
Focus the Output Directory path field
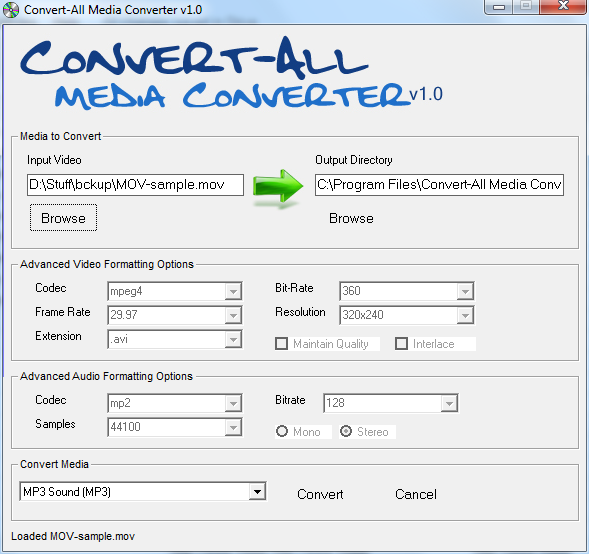439,185
